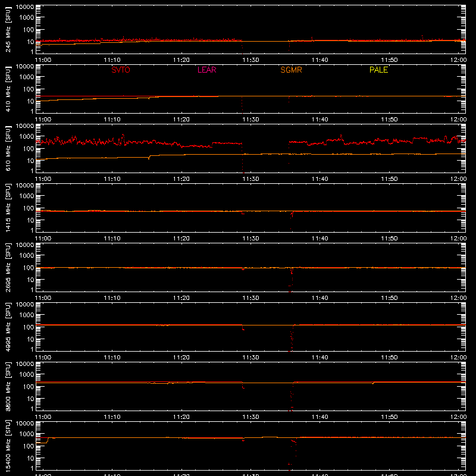Screen dimensions: 476x476
Task: Click the magenta LEAR station label
Action: (206, 70)
